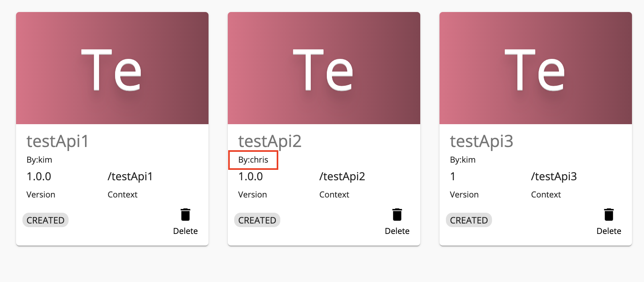
Task: Click CREATED status chip on testApi3
Action: pos(469,220)
